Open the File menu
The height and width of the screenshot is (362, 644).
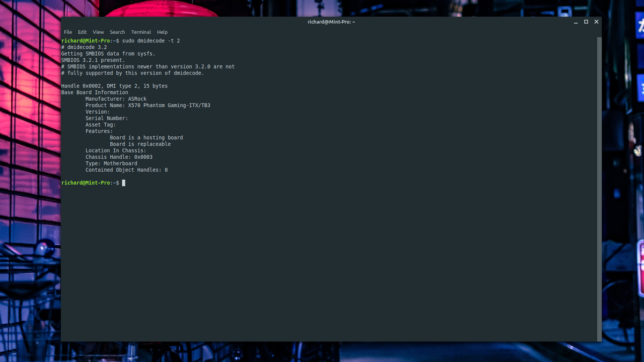pos(68,32)
